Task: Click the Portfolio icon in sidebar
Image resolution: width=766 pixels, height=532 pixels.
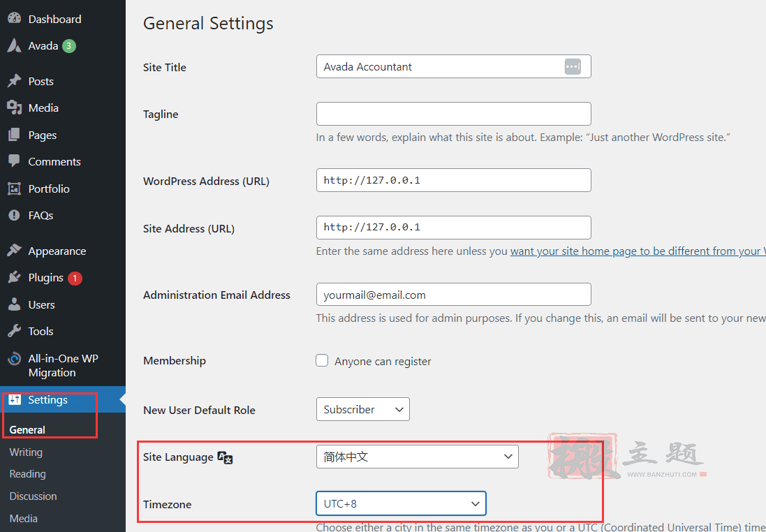Action: (x=15, y=188)
